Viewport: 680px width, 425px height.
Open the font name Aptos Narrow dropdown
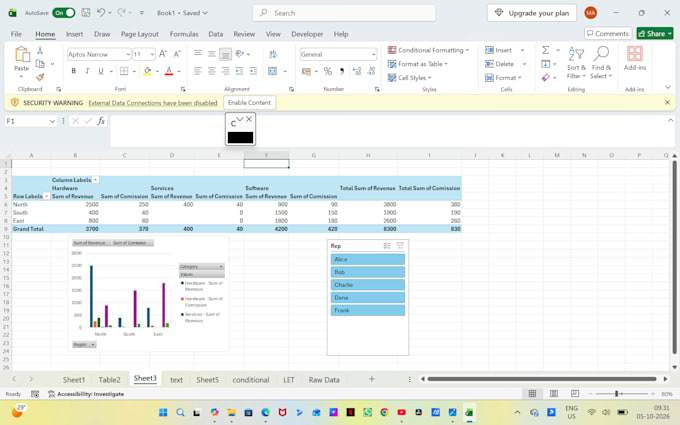[128, 54]
